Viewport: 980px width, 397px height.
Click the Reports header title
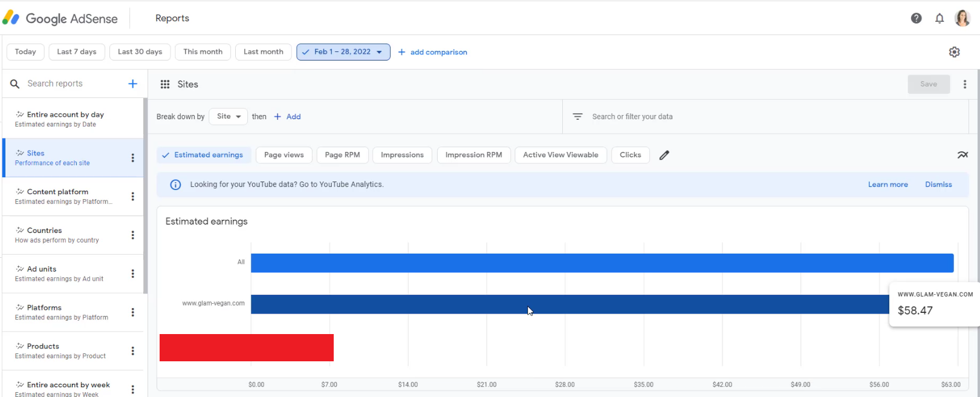click(x=172, y=18)
